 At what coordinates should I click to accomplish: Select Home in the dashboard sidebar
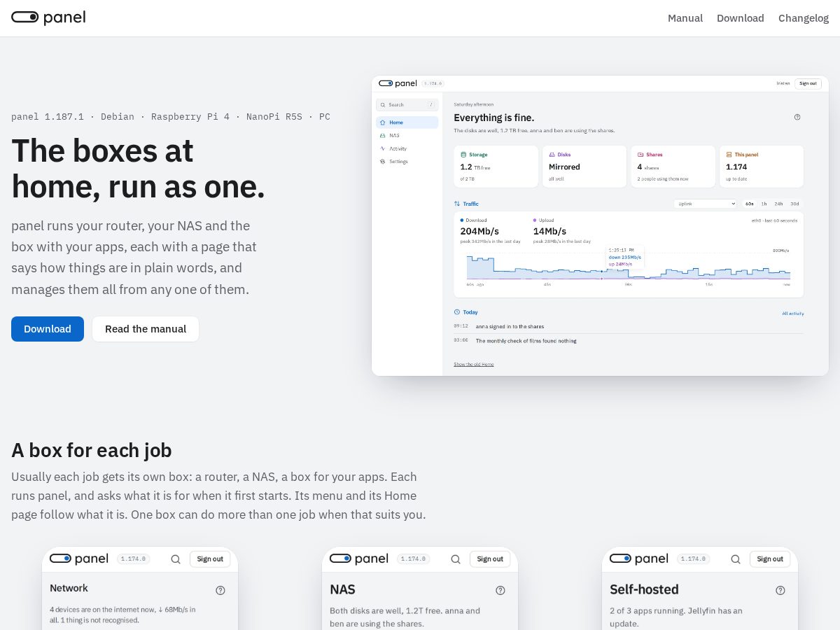click(x=407, y=122)
